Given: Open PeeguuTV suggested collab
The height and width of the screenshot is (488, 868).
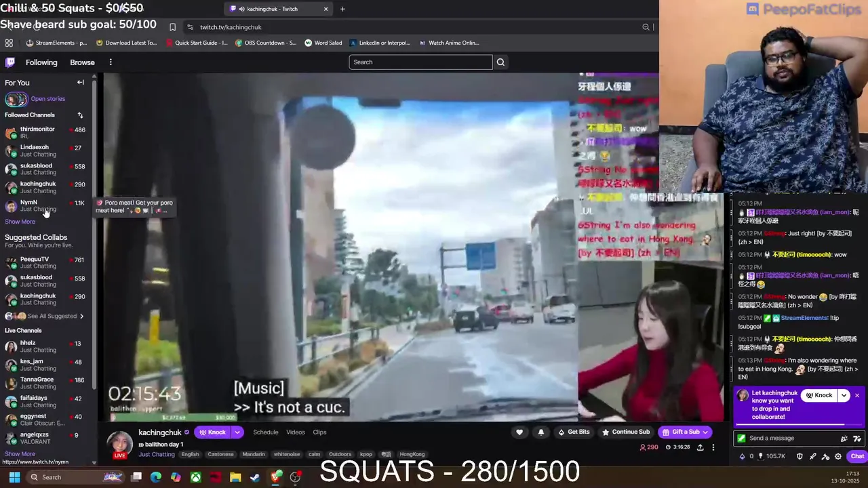Looking at the screenshot, I should coord(46,262).
